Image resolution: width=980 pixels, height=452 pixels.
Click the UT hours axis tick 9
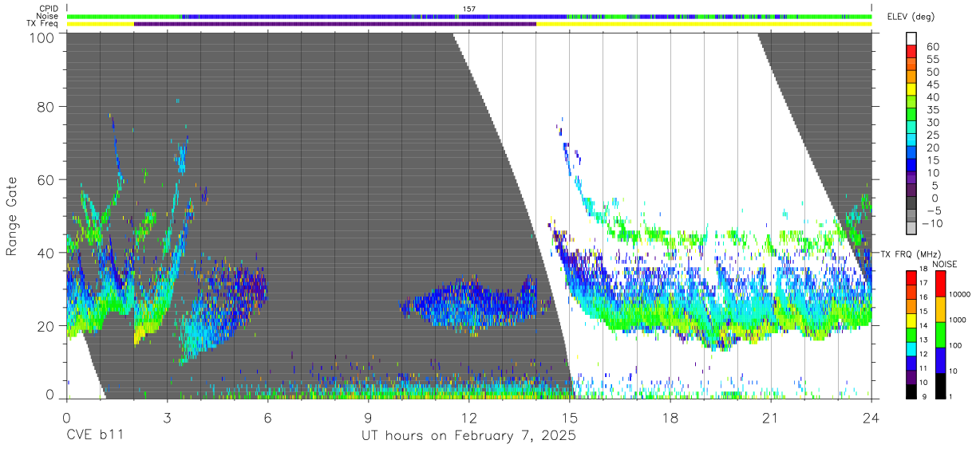pos(369,417)
